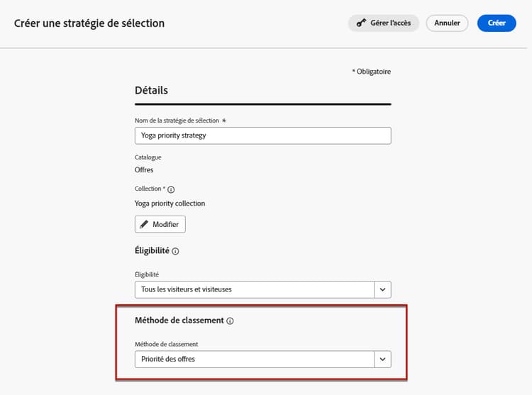Click the '* Obligatoire' note
The width and height of the screenshot is (532, 395).
[x=371, y=72]
